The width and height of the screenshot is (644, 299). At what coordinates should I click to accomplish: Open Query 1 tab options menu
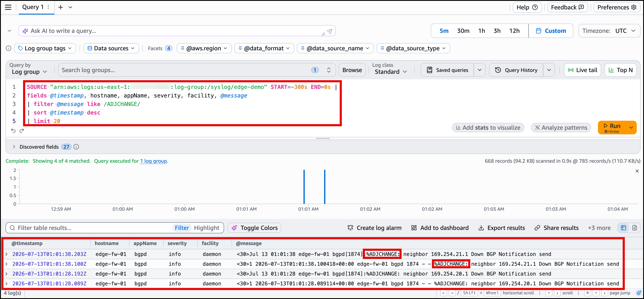48,7
